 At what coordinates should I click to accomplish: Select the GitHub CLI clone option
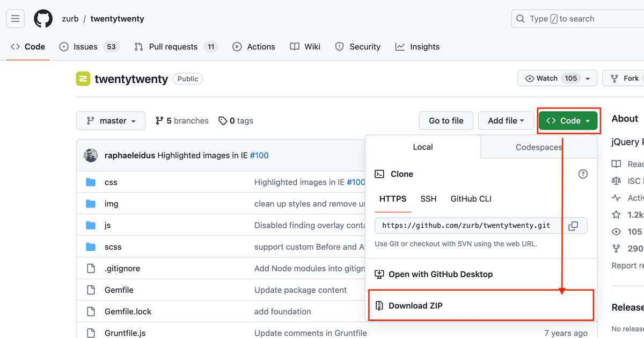pyautogui.click(x=471, y=199)
